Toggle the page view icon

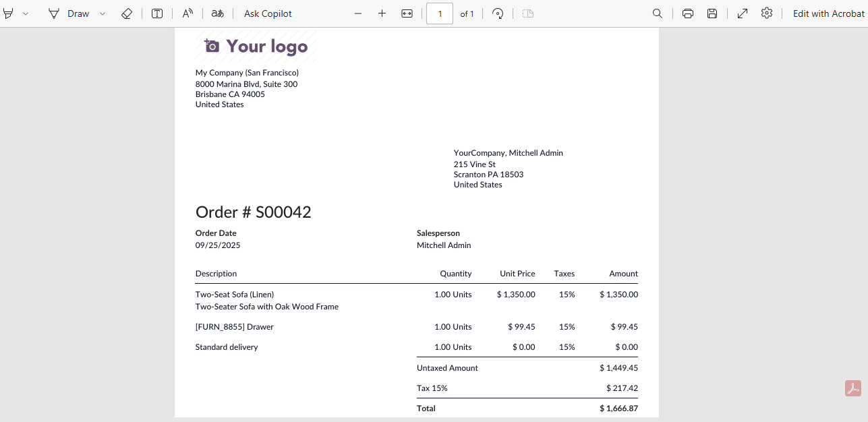coord(528,13)
